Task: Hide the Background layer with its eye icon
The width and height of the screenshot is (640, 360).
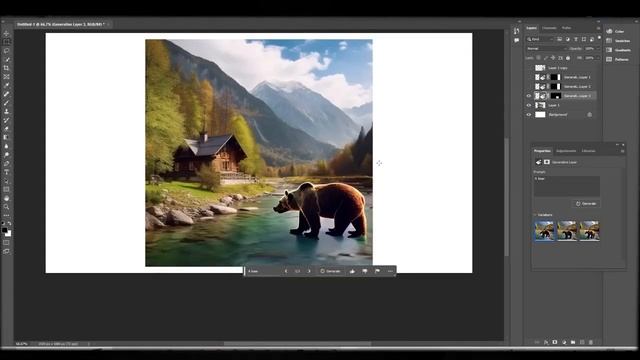Action: [x=529, y=115]
